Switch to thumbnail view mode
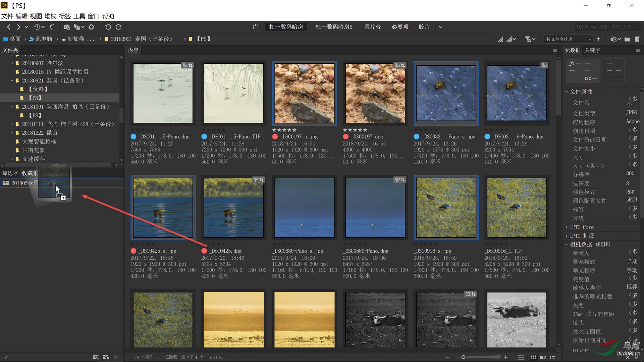 tap(533, 357)
